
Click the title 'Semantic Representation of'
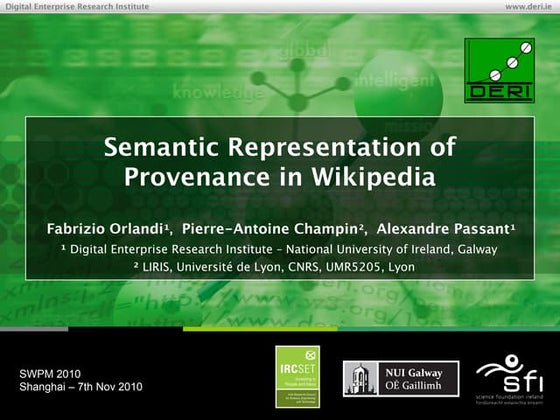280,147
